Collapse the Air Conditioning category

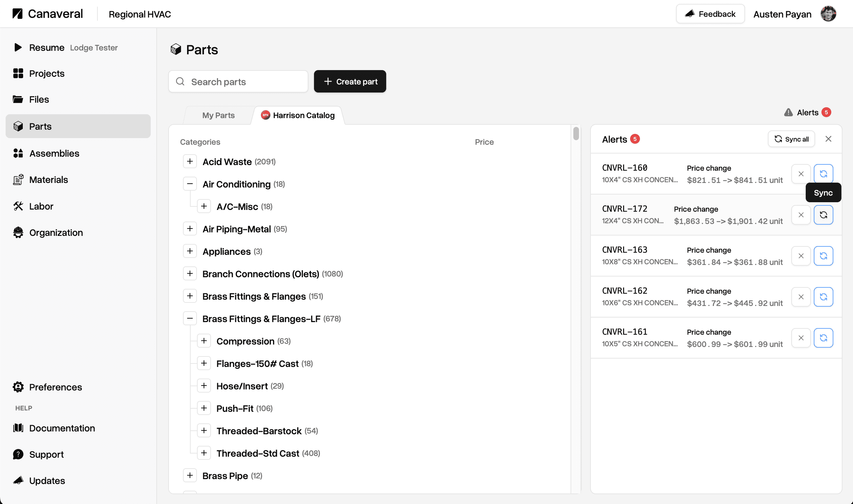click(190, 184)
